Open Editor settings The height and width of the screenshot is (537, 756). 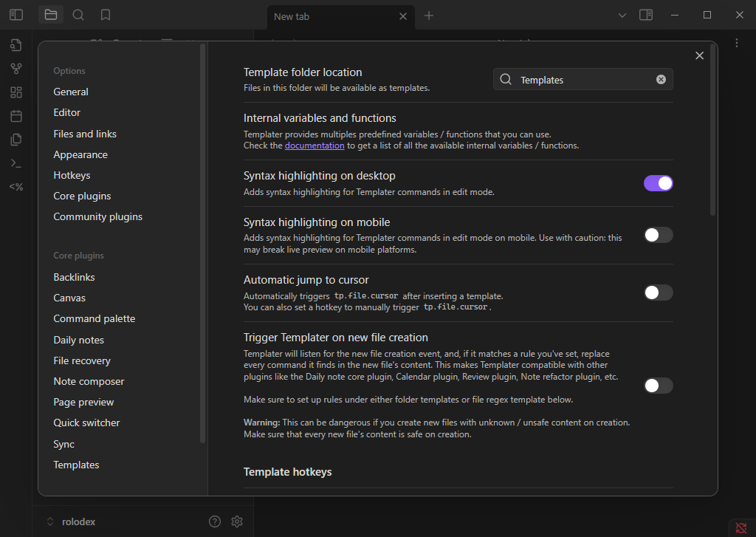(x=67, y=112)
